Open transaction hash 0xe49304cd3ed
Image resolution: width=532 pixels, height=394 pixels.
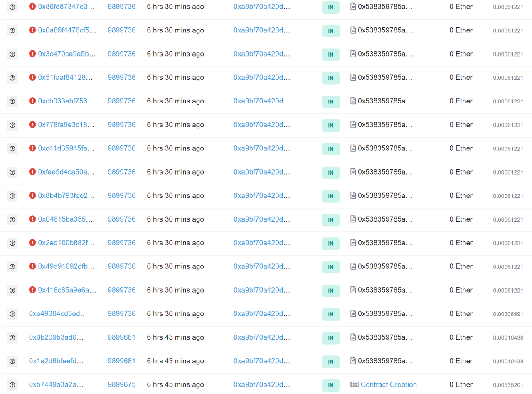click(58, 313)
